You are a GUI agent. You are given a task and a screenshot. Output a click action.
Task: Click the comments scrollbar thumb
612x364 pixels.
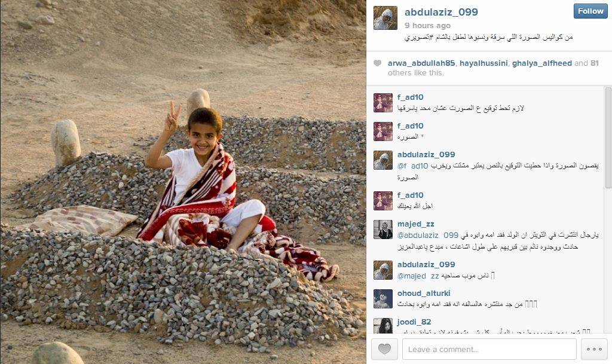pyautogui.click(x=608, y=137)
